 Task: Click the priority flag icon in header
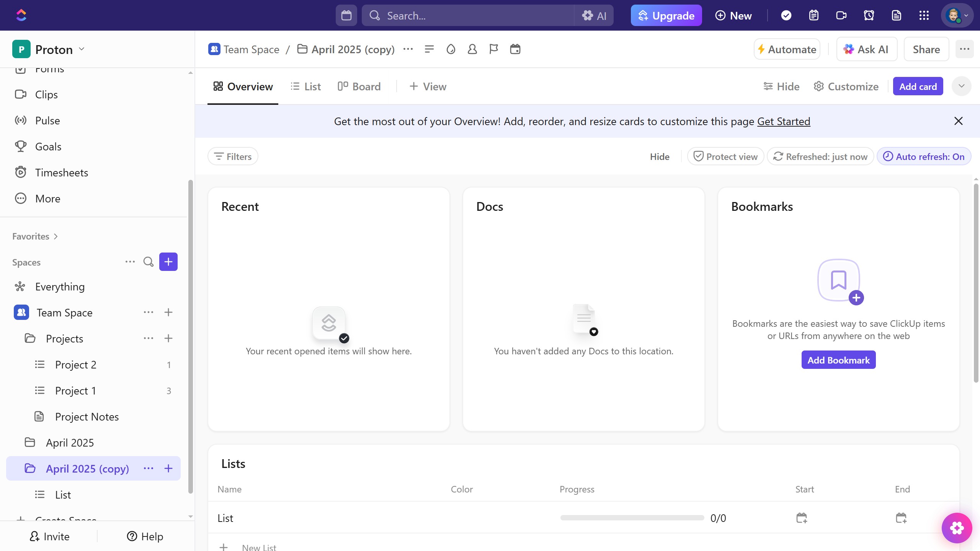pyautogui.click(x=494, y=49)
